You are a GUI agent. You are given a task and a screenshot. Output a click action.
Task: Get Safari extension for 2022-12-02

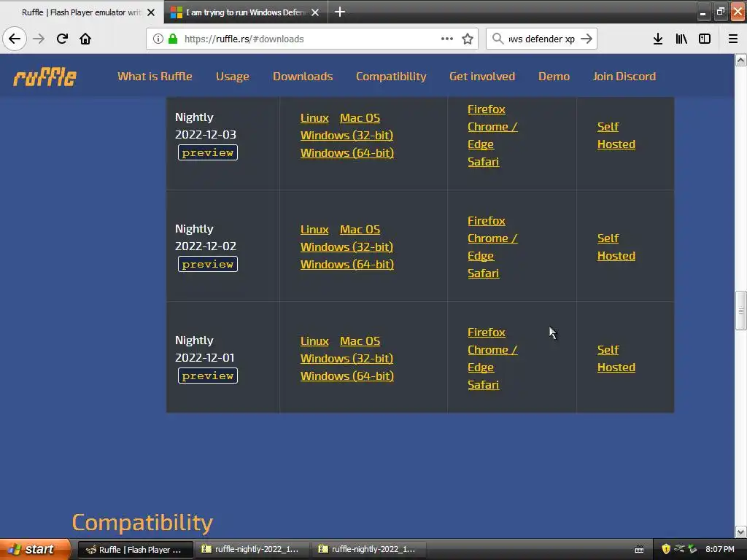point(483,273)
